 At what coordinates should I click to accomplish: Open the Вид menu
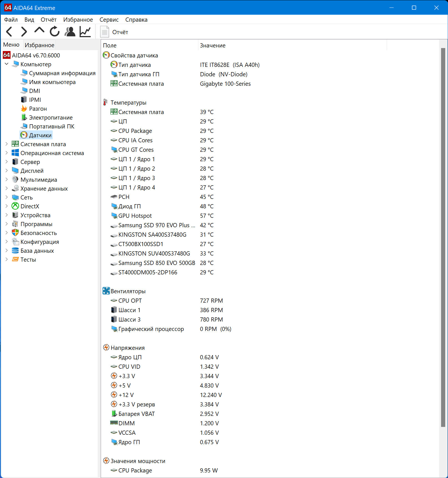coord(29,20)
